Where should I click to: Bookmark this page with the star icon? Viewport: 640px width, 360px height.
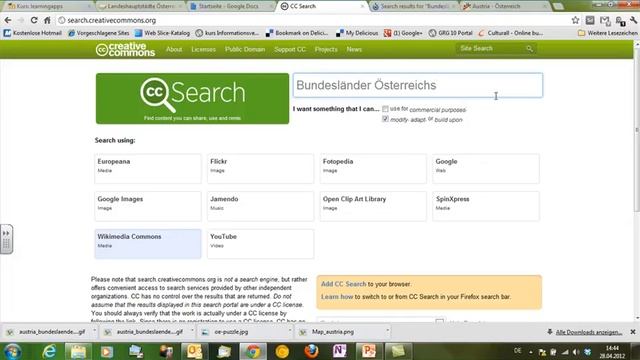click(575, 20)
